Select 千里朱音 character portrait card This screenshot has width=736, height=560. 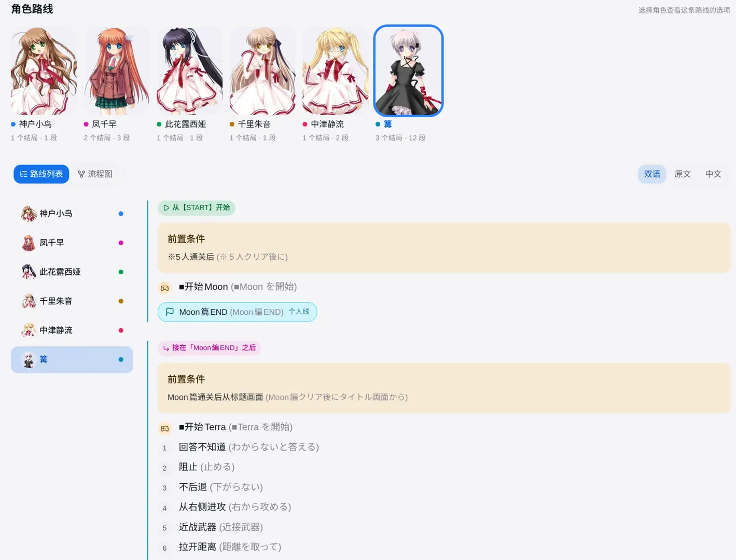(262, 84)
